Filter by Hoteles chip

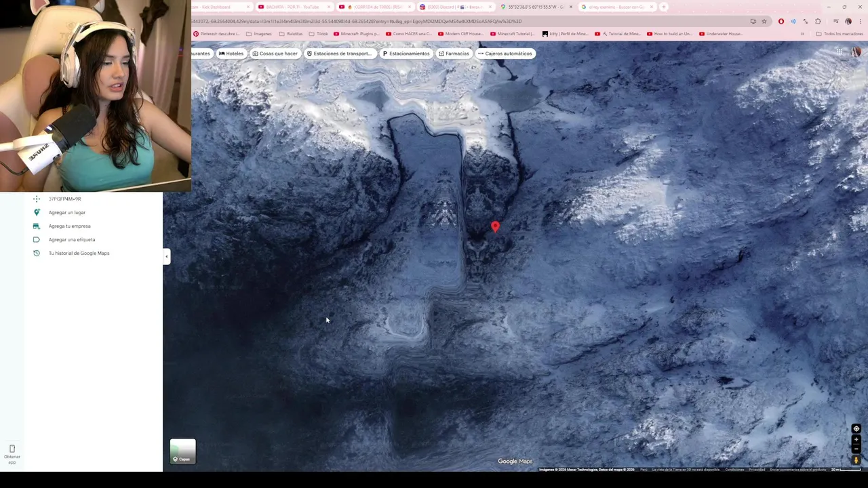[231, 54]
